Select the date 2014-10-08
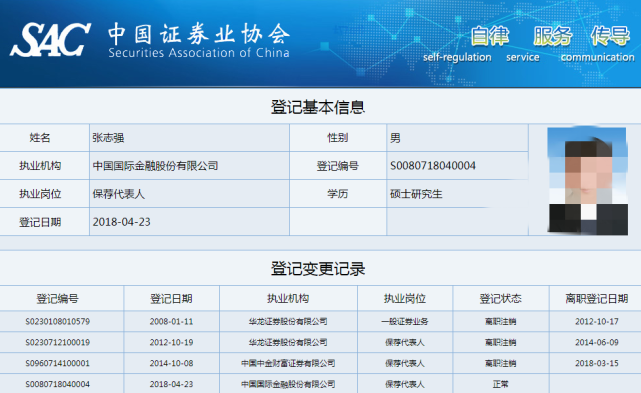The image size is (641, 393). pos(171,363)
